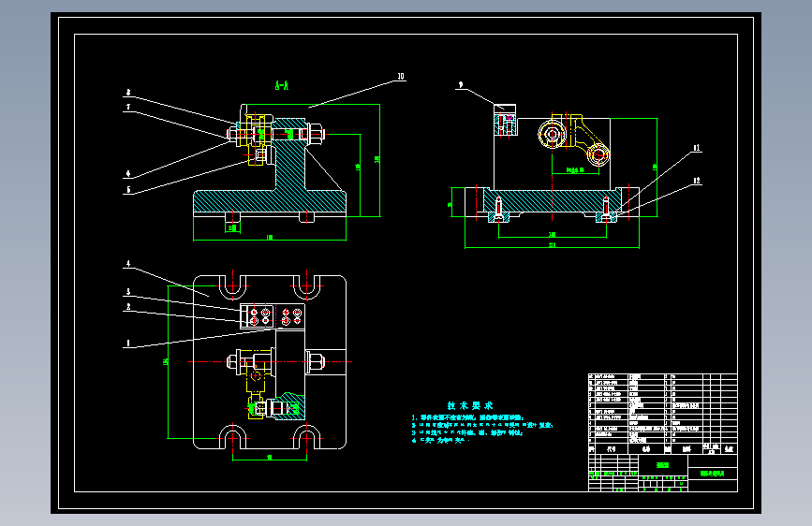The width and height of the screenshot is (812, 526).
Task: Click the green drawing name in title block center
Action: tap(663, 465)
